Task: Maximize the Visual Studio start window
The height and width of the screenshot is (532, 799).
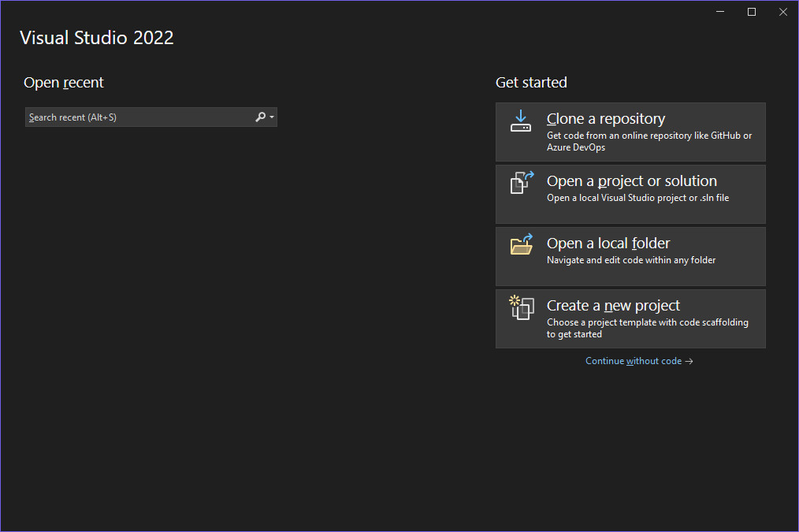Action: 752,12
